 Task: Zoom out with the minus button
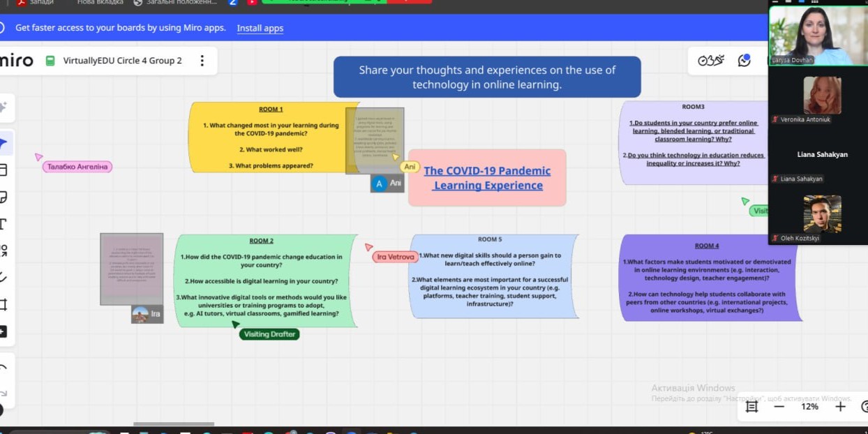[x=779, y=407]
